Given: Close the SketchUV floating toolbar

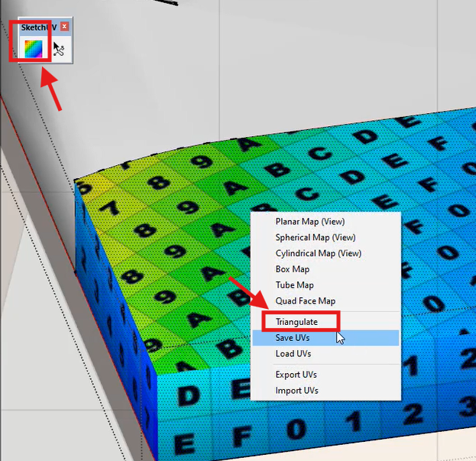Looking at the screenshot, I should point(65,27).
